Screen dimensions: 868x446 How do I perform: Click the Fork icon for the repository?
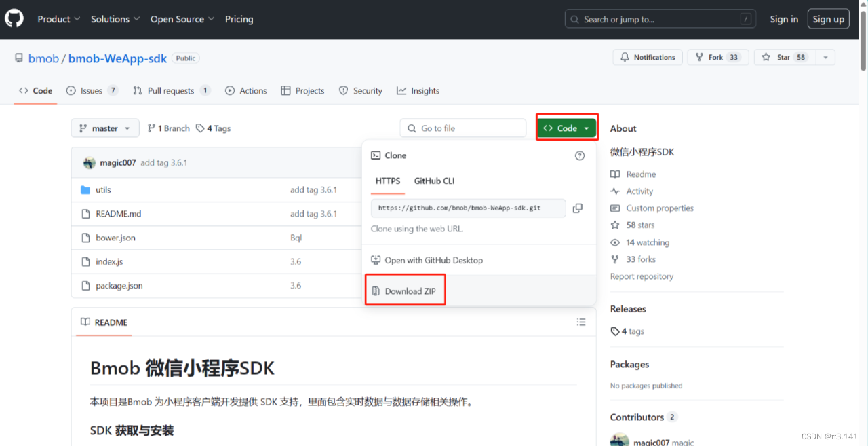[698, 57]
